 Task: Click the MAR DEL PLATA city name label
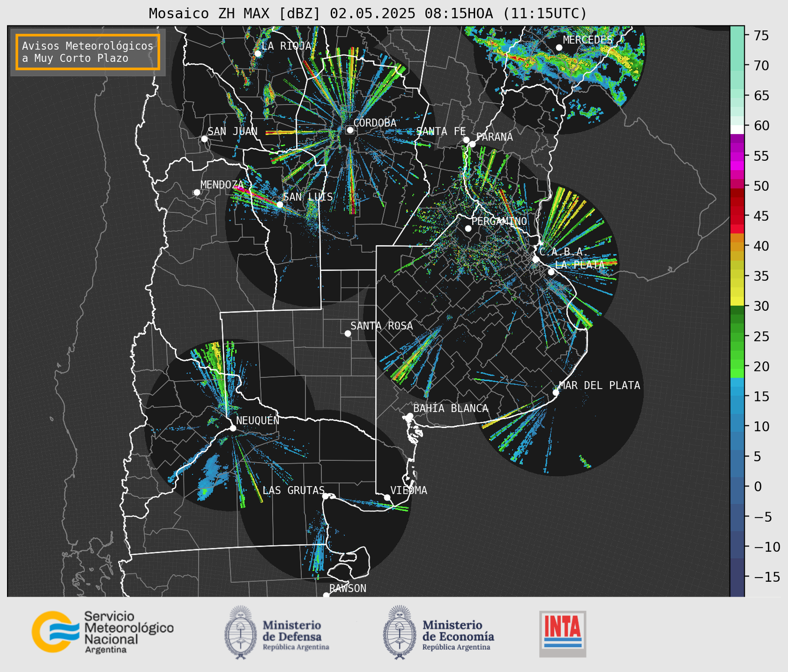[599, 386]
